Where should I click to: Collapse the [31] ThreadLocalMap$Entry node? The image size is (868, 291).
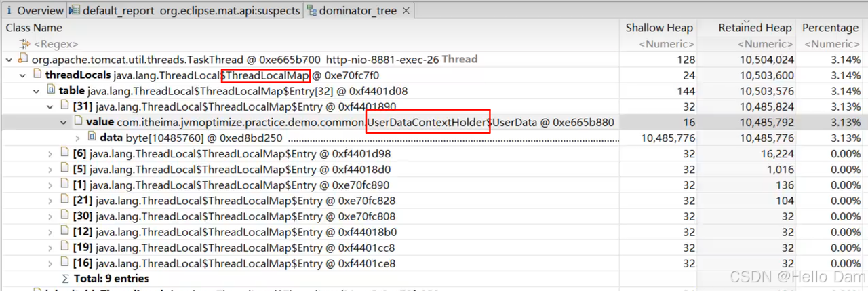pyautogui.click(x=50, y=106)
